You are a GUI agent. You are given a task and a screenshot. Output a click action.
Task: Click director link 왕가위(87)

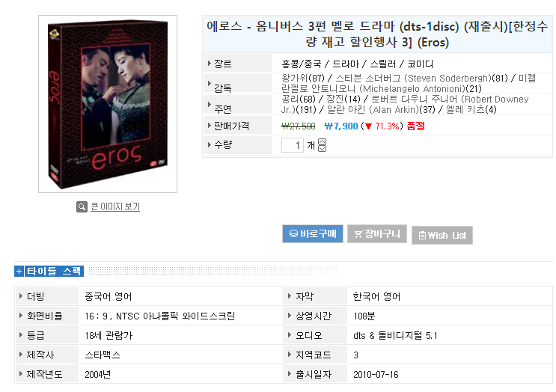[303, 78]
